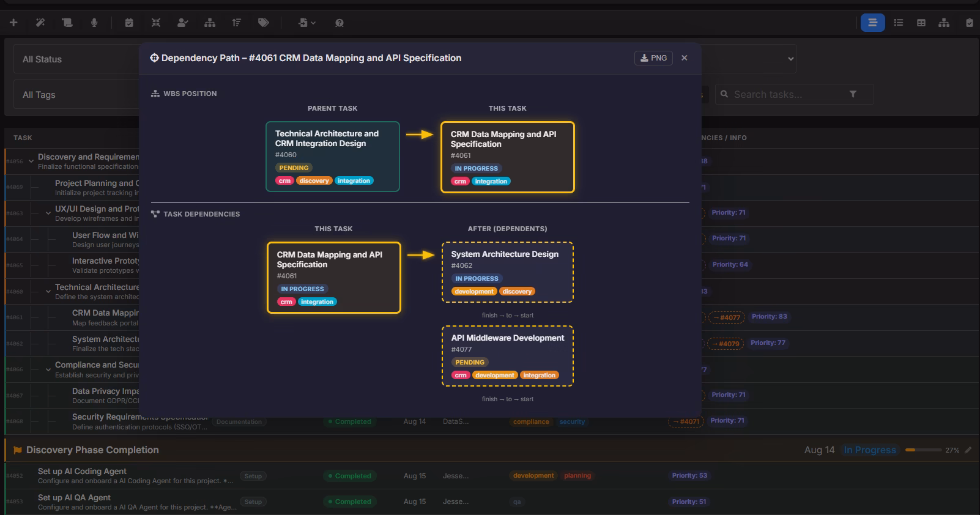Viewport: 980px width, 515px height.
Task: Click the help question mark icon
Action: coord(340,23)
